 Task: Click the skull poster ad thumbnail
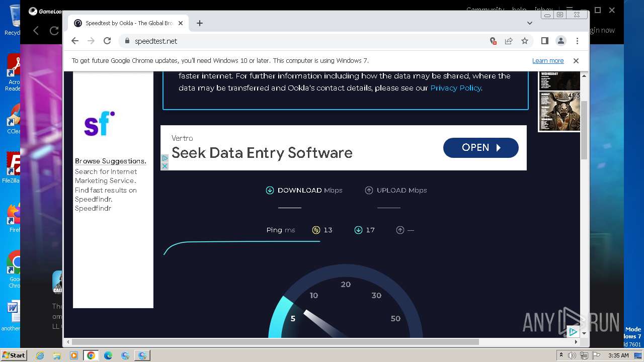pyautogui.click(x=559, y=111)
